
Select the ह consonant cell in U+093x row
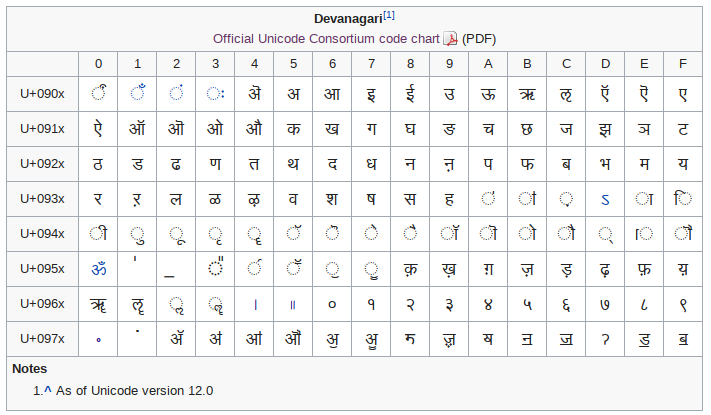click(449, 199)
